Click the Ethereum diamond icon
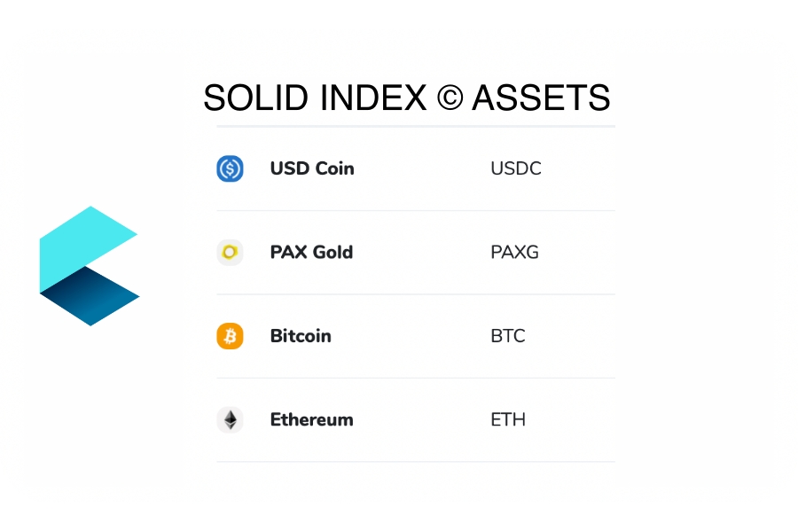Image resolution: width=798 pixels, height=532 pixels. (230, 419)
